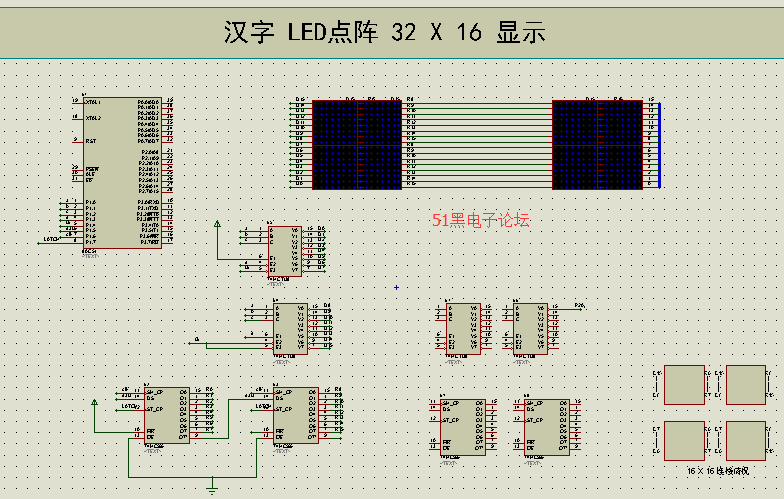The width and height of the screenshot is (784, 499).
Task: Select the 74HC138 decoder with the P26 wire
Action: (x=530, y=328)
